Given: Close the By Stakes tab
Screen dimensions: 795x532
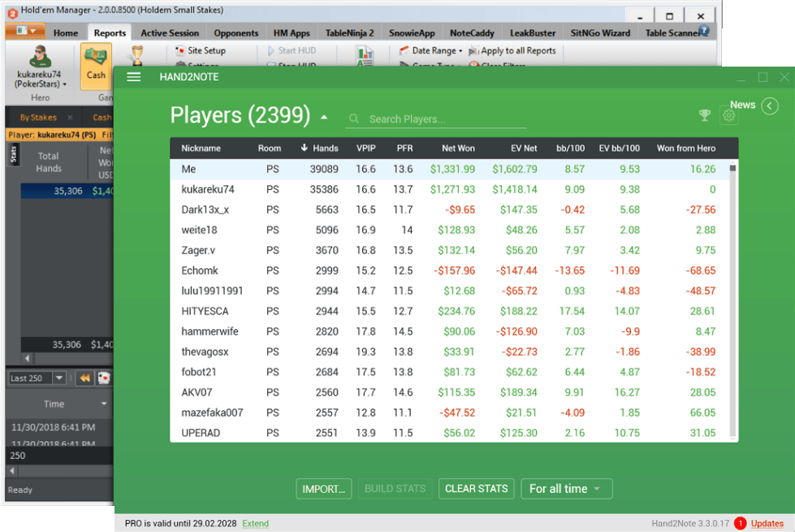Looking at the screenshot, I should click(70, 118).
